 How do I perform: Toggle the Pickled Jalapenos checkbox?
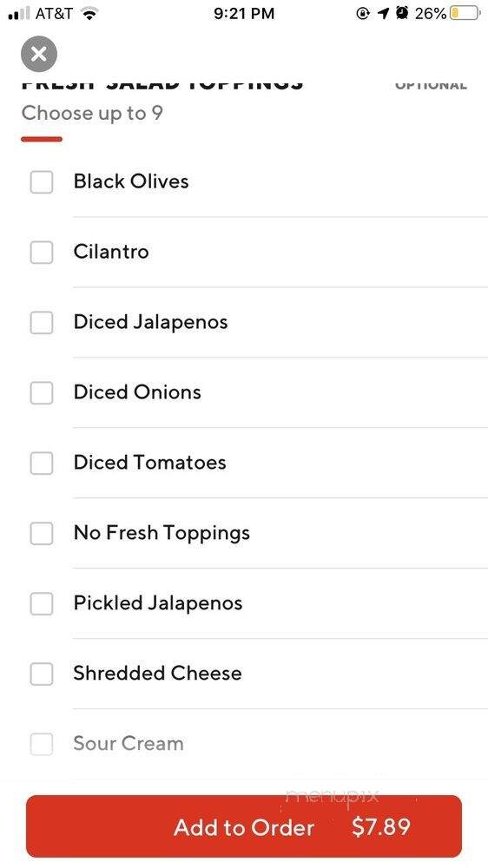click(x=42, y=604)
